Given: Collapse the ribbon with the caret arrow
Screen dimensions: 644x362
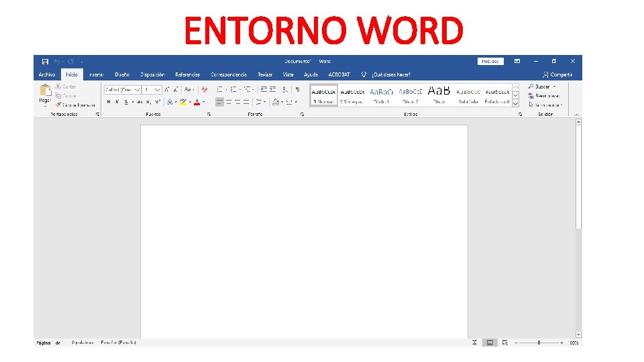Looking at the screenshot, I should point(576,115).
